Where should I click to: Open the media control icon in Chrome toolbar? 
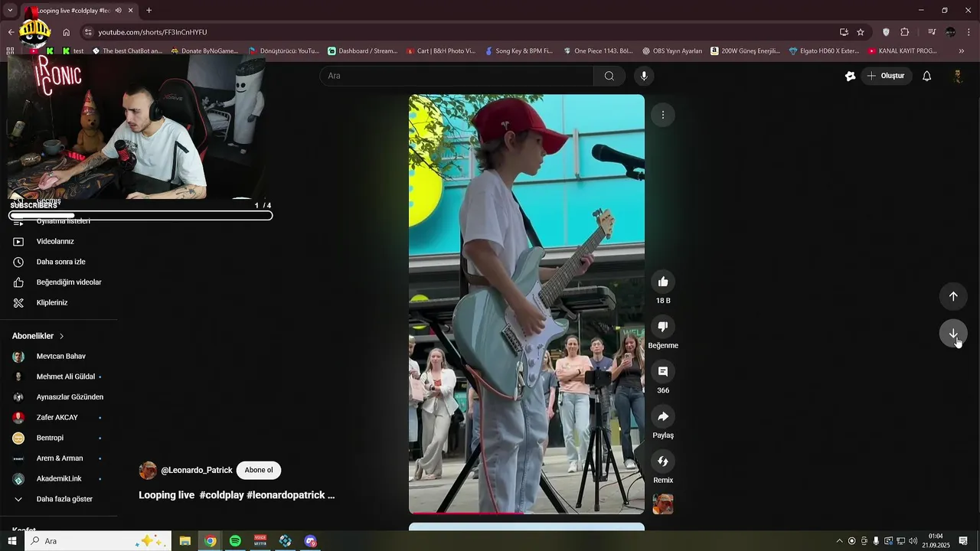click(931, 32)
